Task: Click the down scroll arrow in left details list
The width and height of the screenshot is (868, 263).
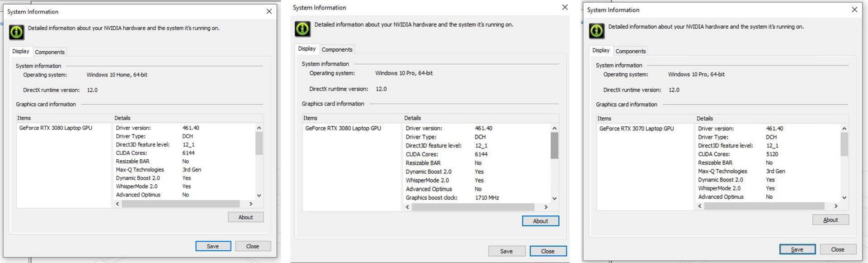Action: (x=259, y=196)
